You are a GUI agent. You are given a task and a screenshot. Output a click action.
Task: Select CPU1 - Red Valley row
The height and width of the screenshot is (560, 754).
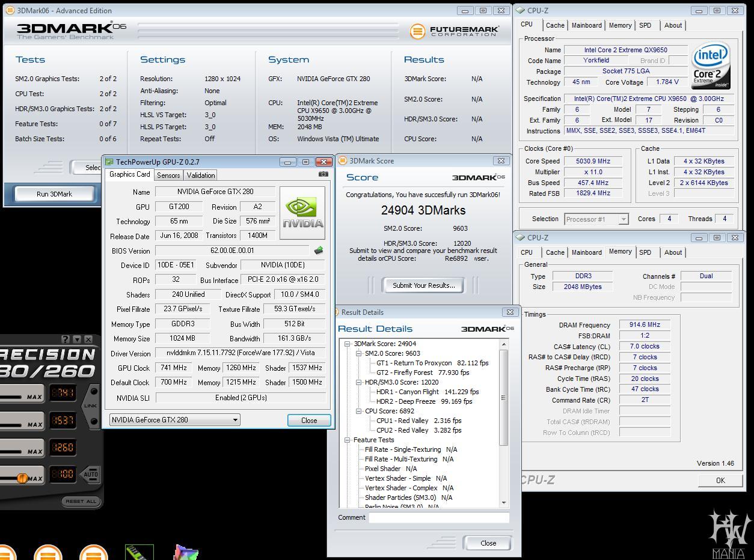418,421
